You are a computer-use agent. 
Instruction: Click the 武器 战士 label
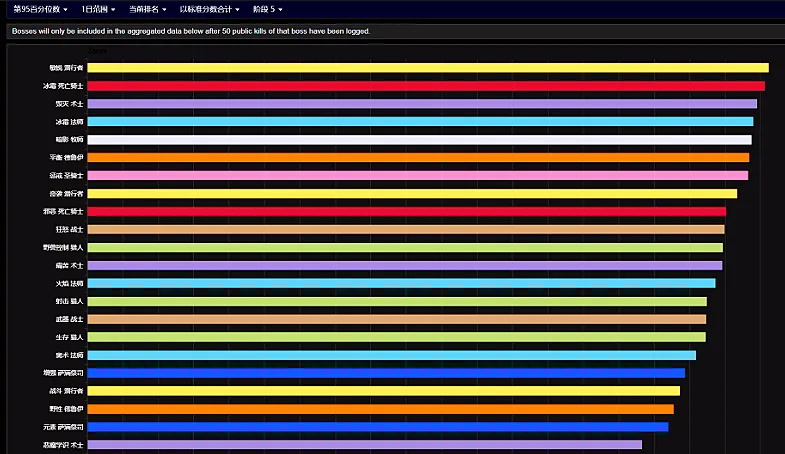coord(69,319)
